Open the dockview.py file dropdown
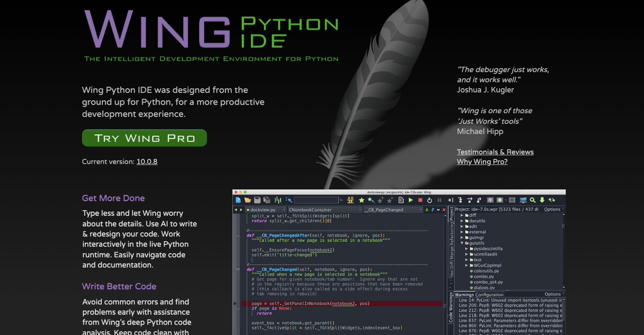Image resolution: width=644 pixels, height=335 pixels. click(x=265, y=210)
